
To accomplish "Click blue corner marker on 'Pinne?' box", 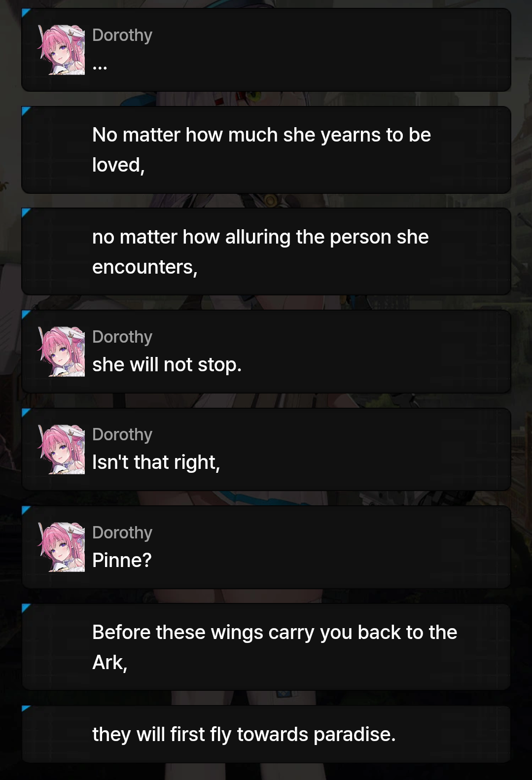I will (26, 509).
